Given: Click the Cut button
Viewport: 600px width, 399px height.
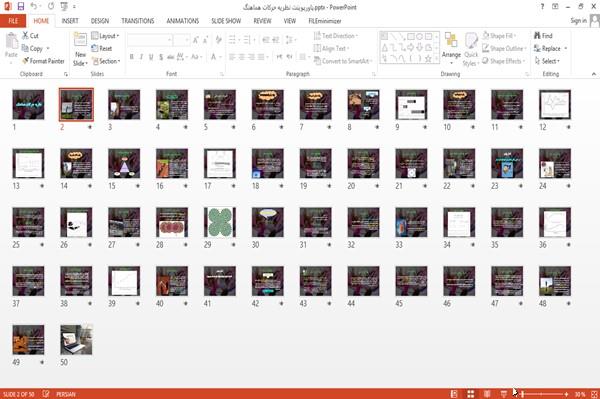Looking at the screenshot, I should point(30,36).
